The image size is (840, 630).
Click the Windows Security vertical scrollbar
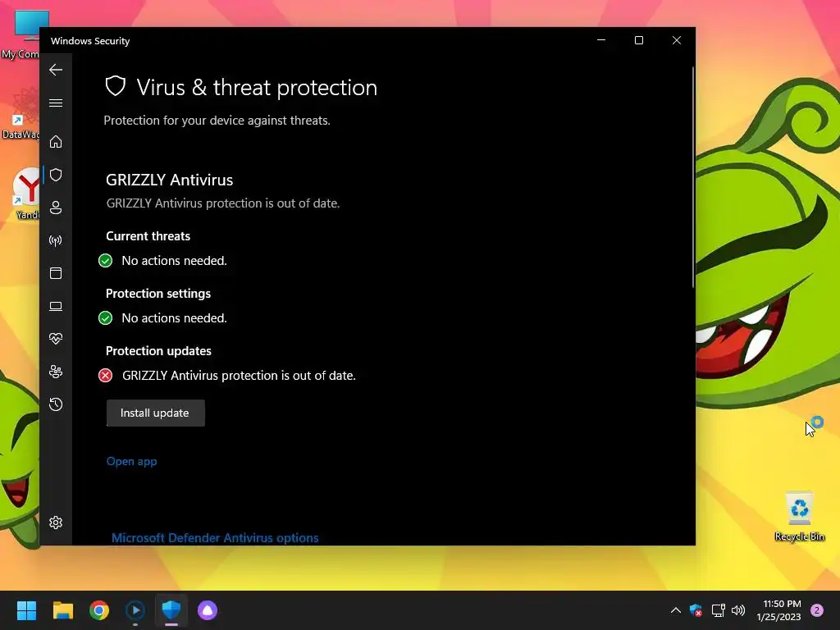(693, 177)
